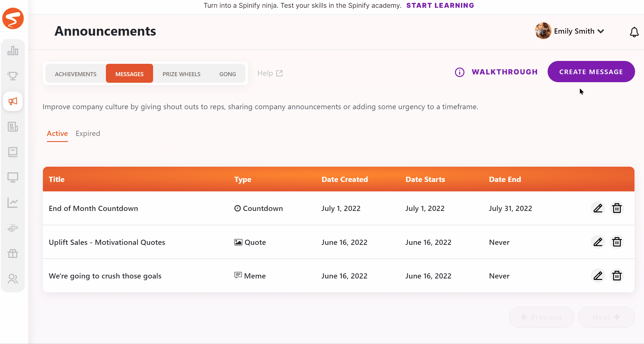Open the leaderboards bar chart sidebar icon
Screen dimensions: 644x344
[13, 51]
